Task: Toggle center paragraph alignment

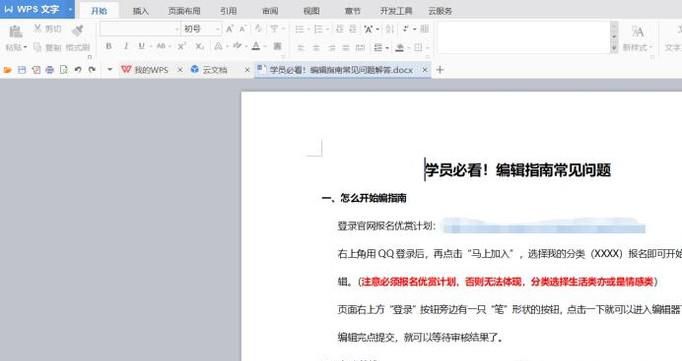Action: point(316,47)
